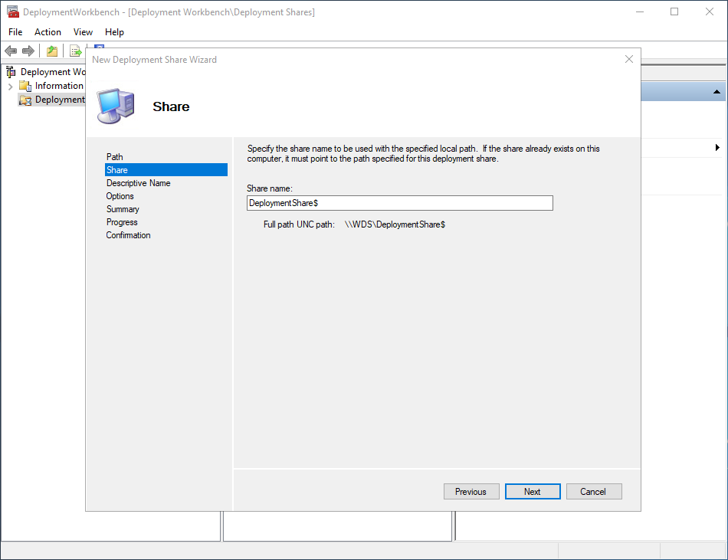
Task: Select the Descriptive Name wizard step
Action: [x=139, y=183]
